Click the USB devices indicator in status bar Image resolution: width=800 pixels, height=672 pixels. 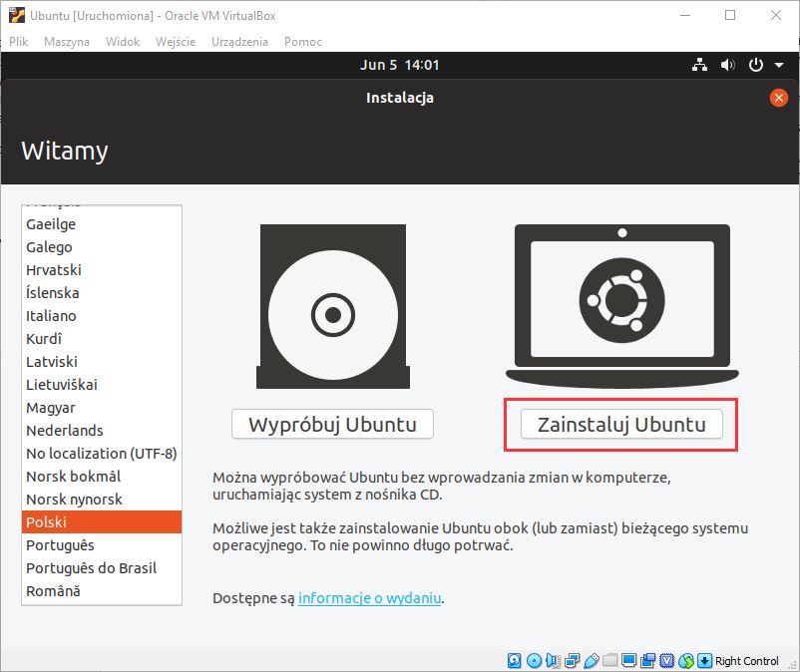point(591,661)
